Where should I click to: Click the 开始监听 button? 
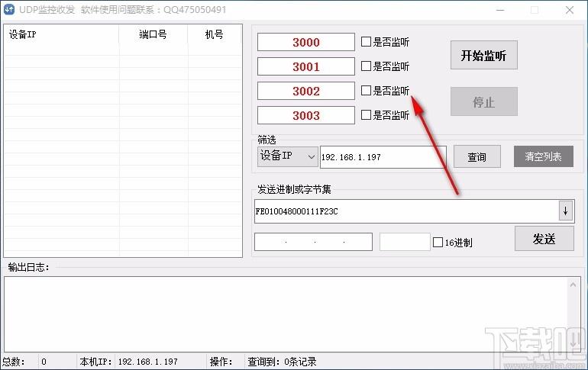point(483,55)
